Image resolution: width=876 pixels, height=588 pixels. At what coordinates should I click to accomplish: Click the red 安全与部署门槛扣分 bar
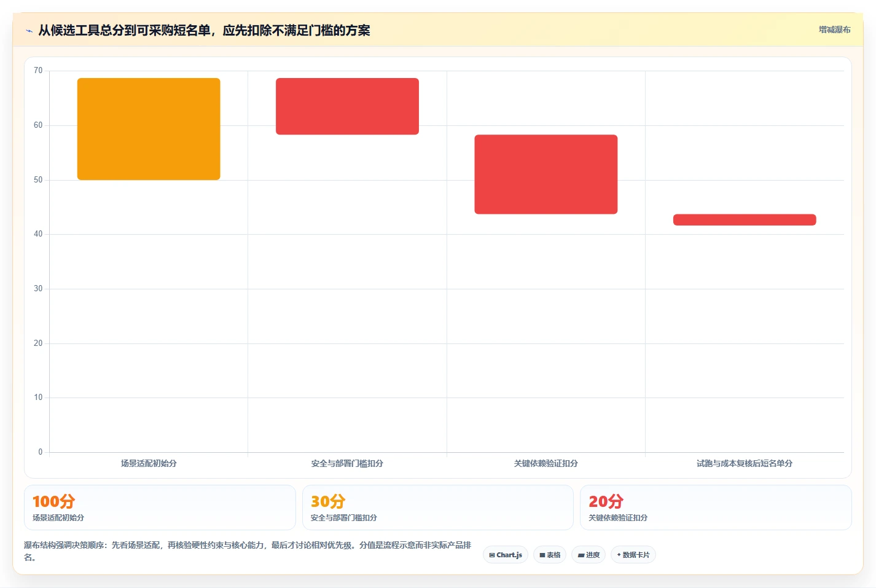[x=347, y=106]
